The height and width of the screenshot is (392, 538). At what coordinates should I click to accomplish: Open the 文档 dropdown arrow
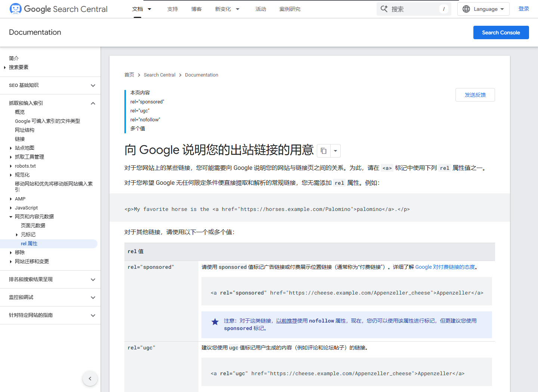coord(149,9)
